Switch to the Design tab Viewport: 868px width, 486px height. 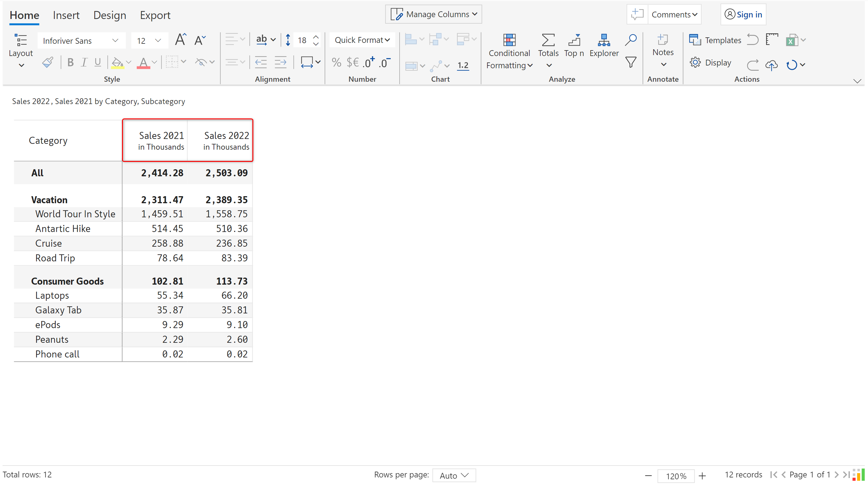pos(110,15)
